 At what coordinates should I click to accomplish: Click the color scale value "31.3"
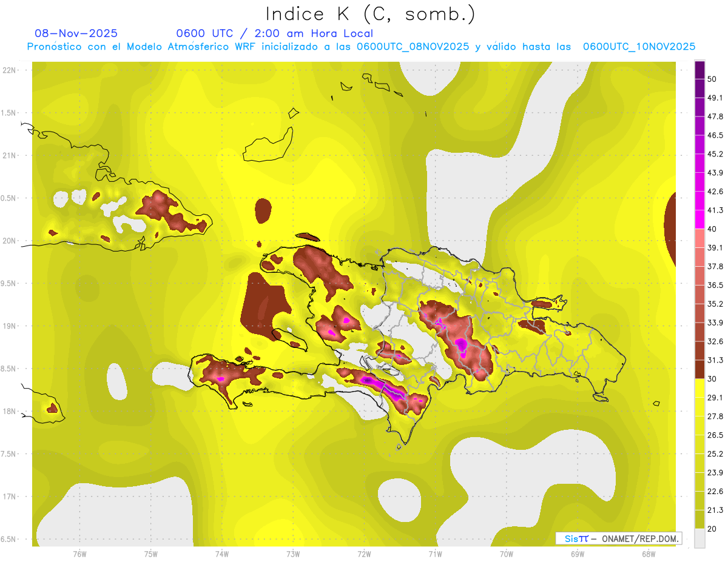[x=715, y=360]
